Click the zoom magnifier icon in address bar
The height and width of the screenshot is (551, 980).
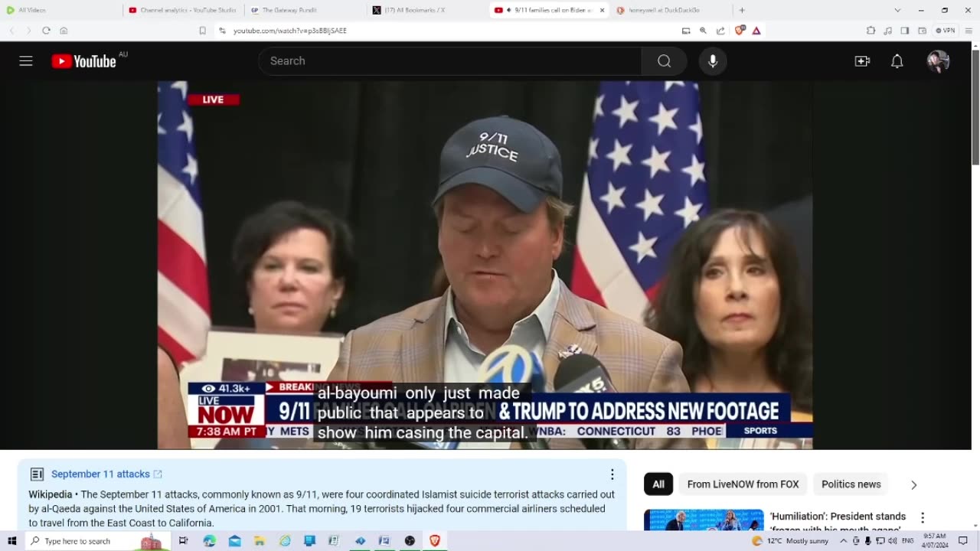(x=703, y=31)
